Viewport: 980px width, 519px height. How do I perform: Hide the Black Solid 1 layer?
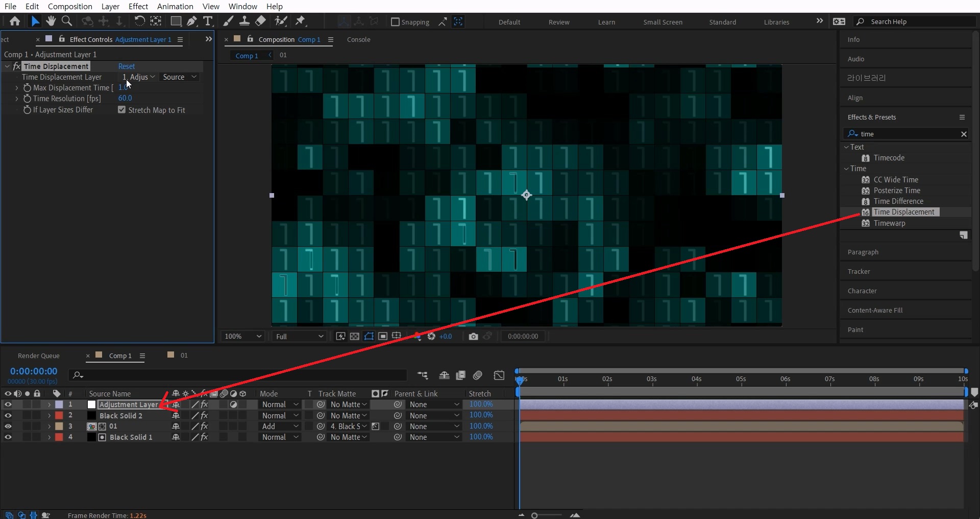(x=8, y=437)
